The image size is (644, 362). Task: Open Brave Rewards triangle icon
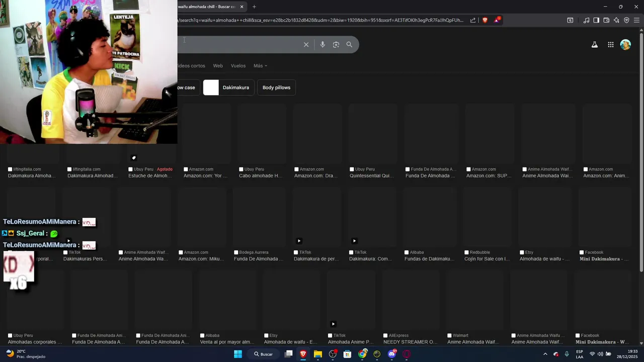[x=497, y=20]
